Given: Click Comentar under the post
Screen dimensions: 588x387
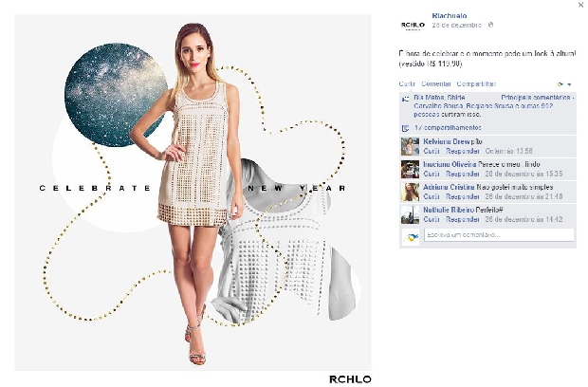Looking at the screenshot, I should point(435,83).
